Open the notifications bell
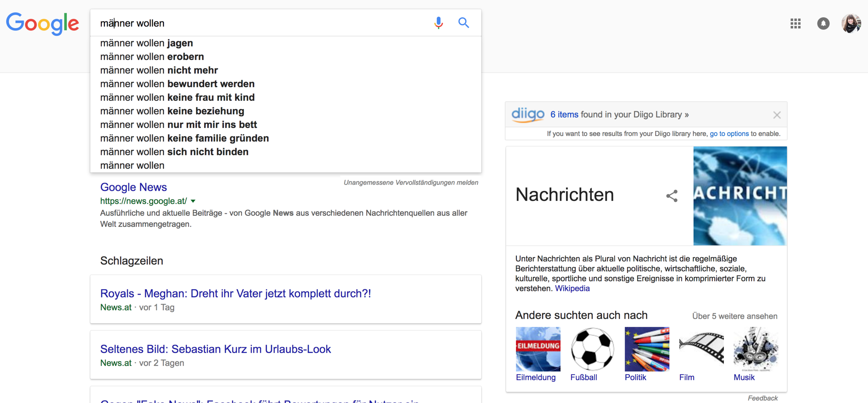This screenshot has width=868, height=403. pyautogui.click(x=823, y=24)
